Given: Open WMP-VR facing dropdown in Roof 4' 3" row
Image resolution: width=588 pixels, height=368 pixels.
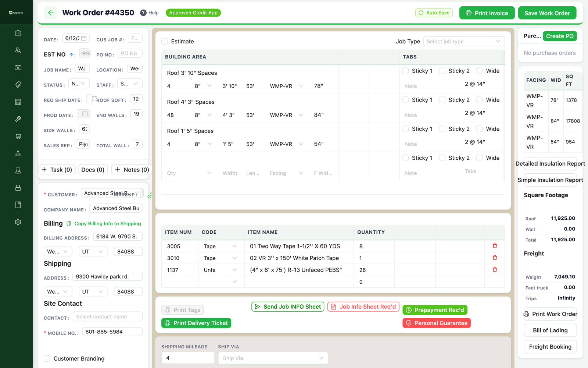Looking at the screenshot, I should tap(287, 115).
